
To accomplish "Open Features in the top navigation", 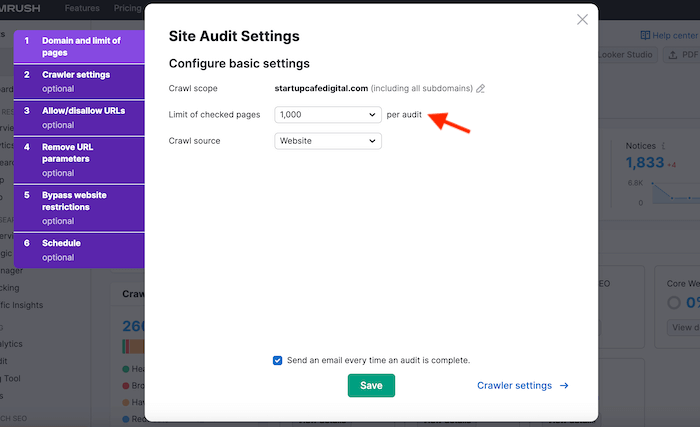I will tap(82, 6).
